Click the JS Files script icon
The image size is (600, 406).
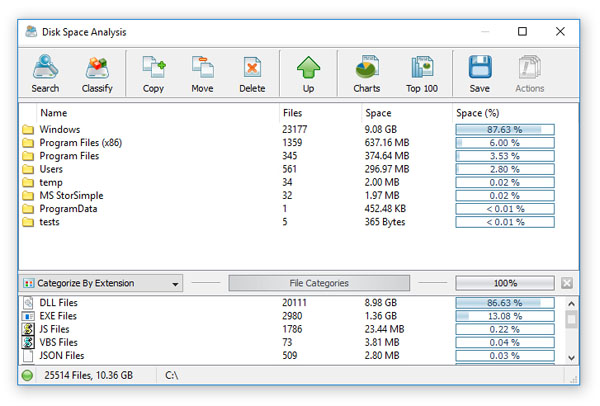tap(28, 329)
